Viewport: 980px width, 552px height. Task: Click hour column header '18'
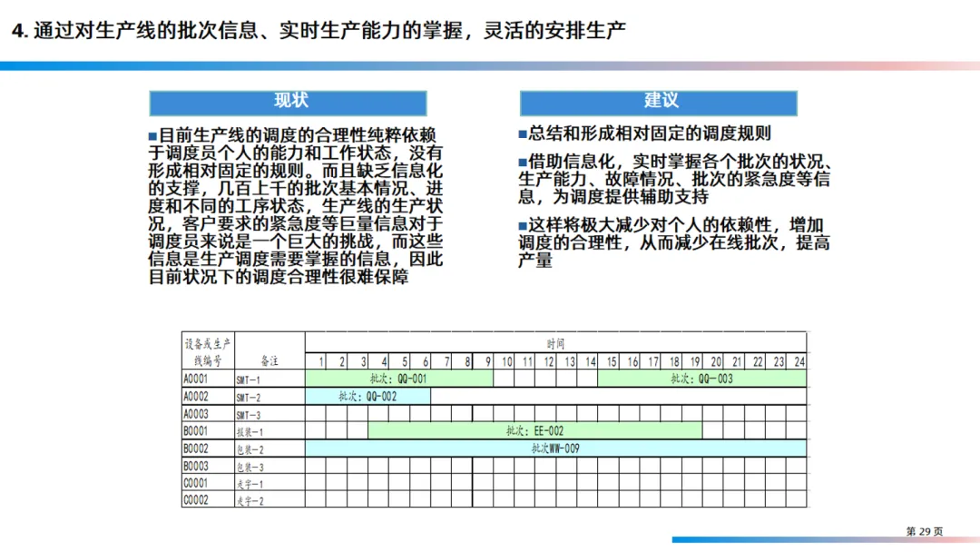[x=671, y=360]
